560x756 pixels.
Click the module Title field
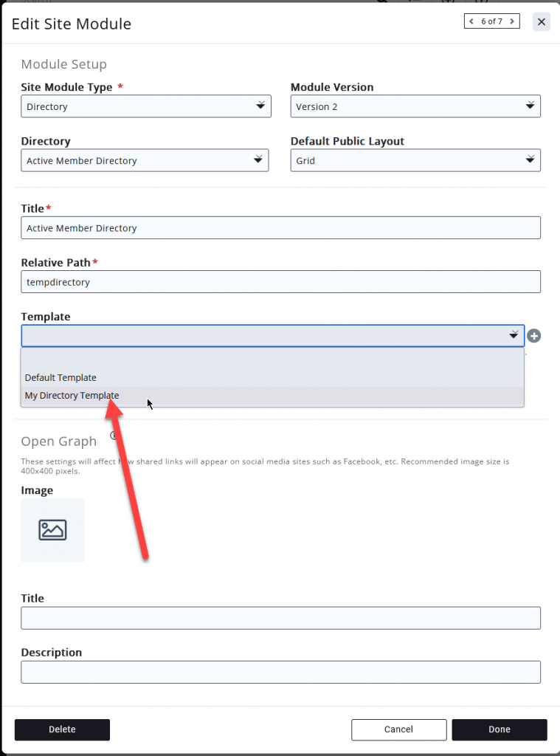coord(280,228)
